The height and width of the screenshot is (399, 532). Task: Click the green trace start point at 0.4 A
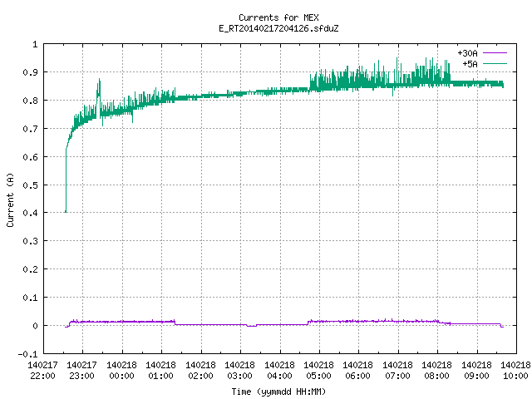(66, 212)
